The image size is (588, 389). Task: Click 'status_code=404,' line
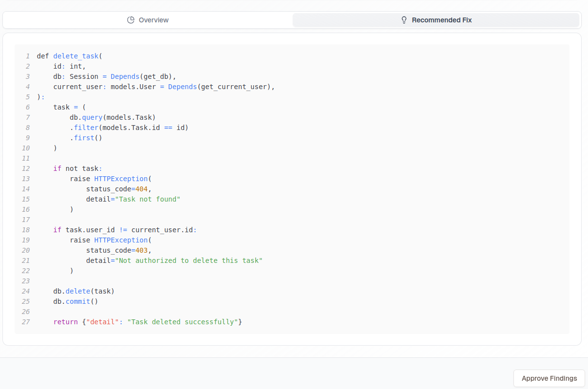click(119, 189)
